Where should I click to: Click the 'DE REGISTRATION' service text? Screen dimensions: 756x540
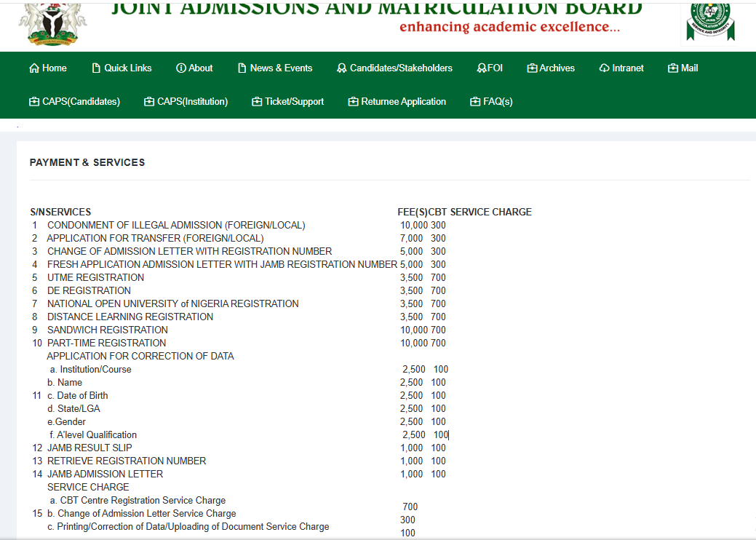(89, 290)
